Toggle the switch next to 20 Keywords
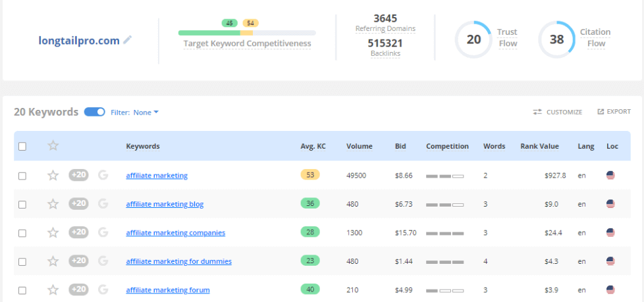The width and height of the screenshot is (644, 302). click(x=94, y=112)
